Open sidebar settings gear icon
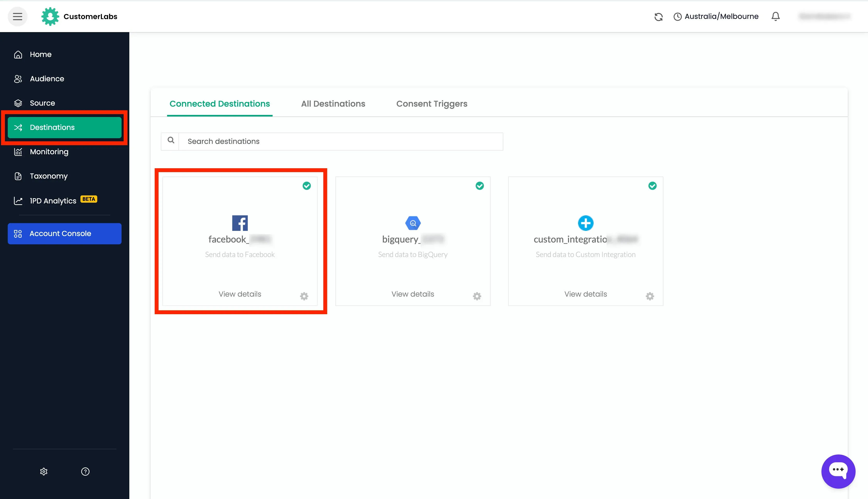This screenshot has height=499, width=868. [x=44, y=472]
